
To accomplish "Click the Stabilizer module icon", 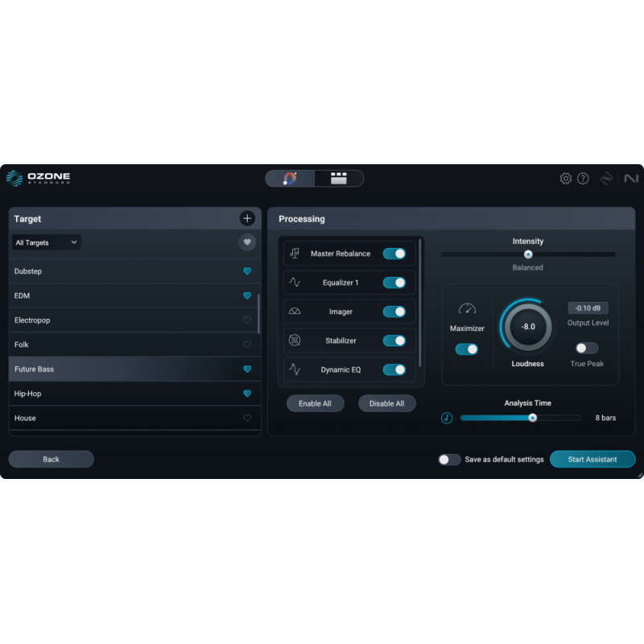I will (295, 341).
